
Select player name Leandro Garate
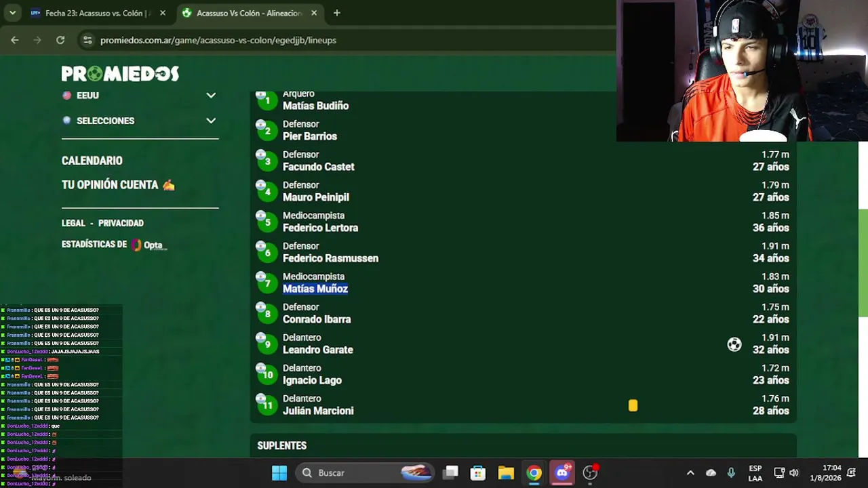point(318,350)
